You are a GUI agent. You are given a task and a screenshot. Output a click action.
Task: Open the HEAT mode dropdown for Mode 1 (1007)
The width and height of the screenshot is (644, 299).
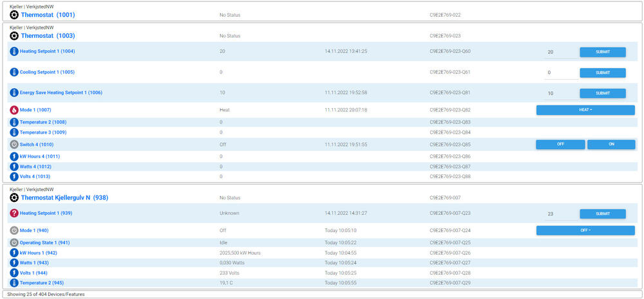(585, 110)
